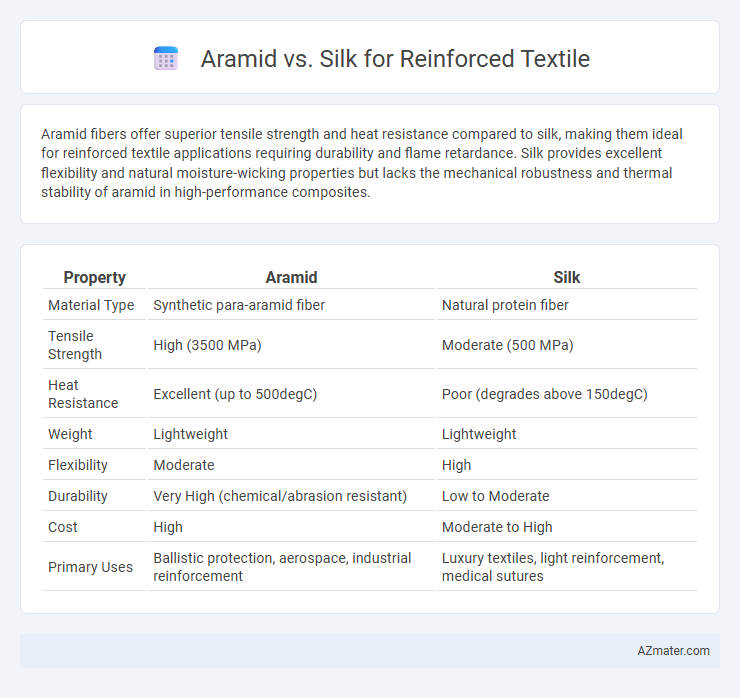Click 'Lightweight' in the Silk column
The image size is (740, 698).
pos(479,434)
